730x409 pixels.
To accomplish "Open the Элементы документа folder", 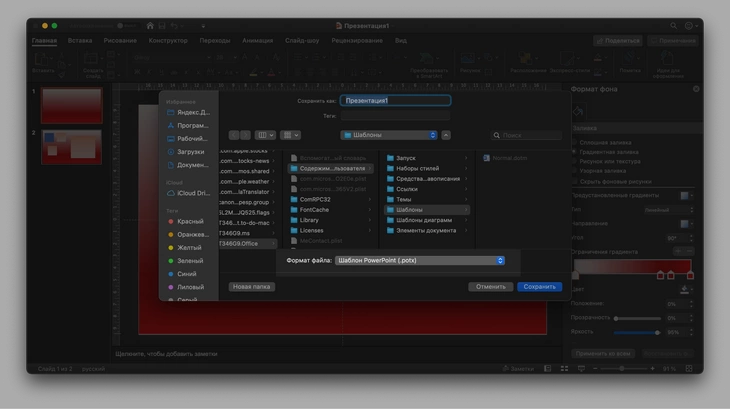I will coord(427,230).
